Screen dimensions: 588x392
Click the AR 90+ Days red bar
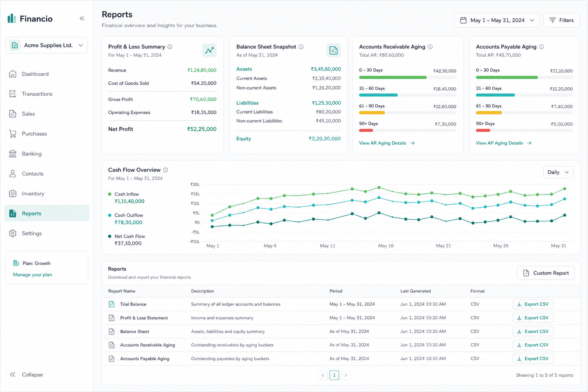click(x=366, y=131)
